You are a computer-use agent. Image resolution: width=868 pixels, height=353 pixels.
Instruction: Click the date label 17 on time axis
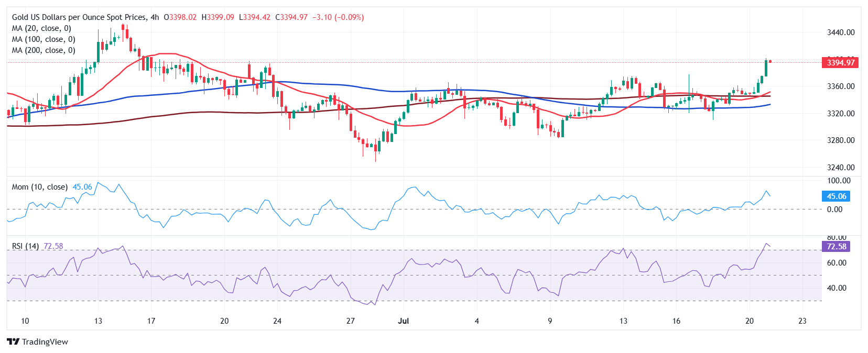151,321
